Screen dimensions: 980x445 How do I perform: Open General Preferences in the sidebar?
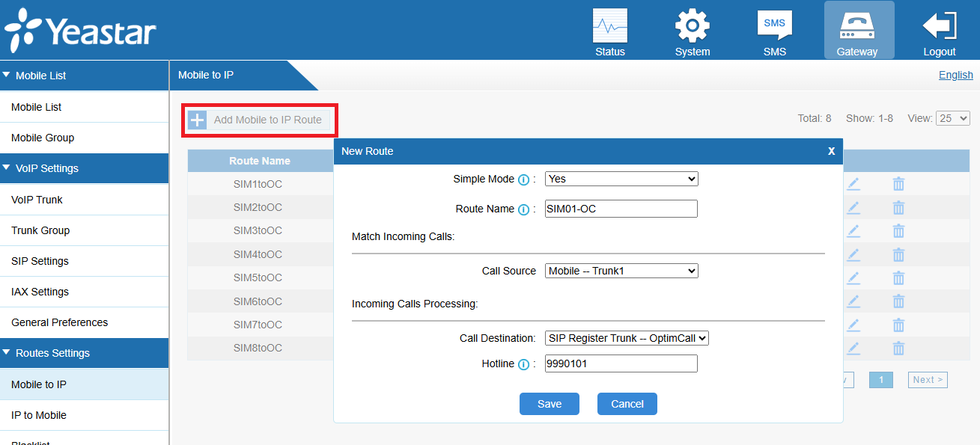pyautogui.click(x=84, y=322)
